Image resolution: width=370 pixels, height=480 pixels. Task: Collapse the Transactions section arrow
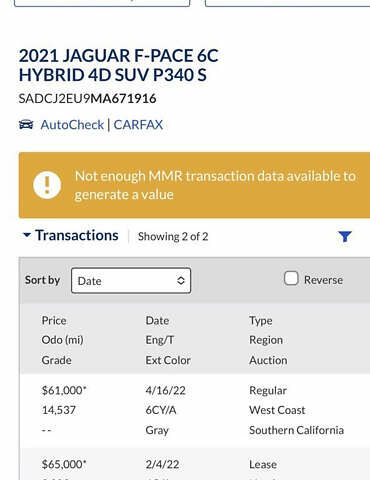click(27, 235)
